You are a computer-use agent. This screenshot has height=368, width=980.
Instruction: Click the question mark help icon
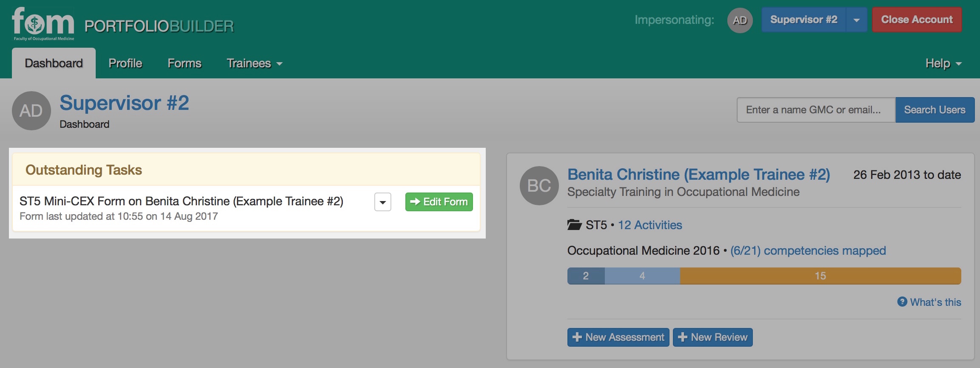click(902, 302)
